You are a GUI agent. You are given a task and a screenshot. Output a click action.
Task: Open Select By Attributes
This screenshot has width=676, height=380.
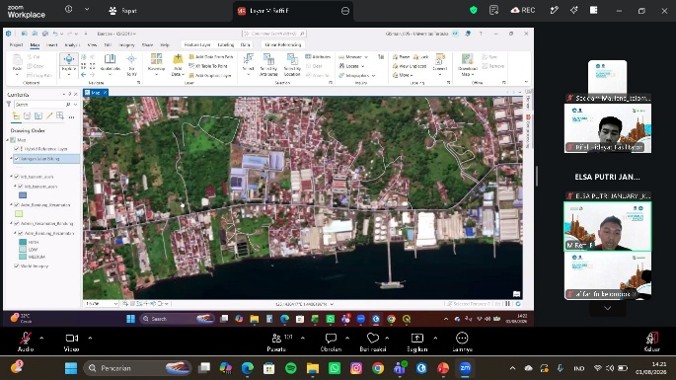point(269,65)
